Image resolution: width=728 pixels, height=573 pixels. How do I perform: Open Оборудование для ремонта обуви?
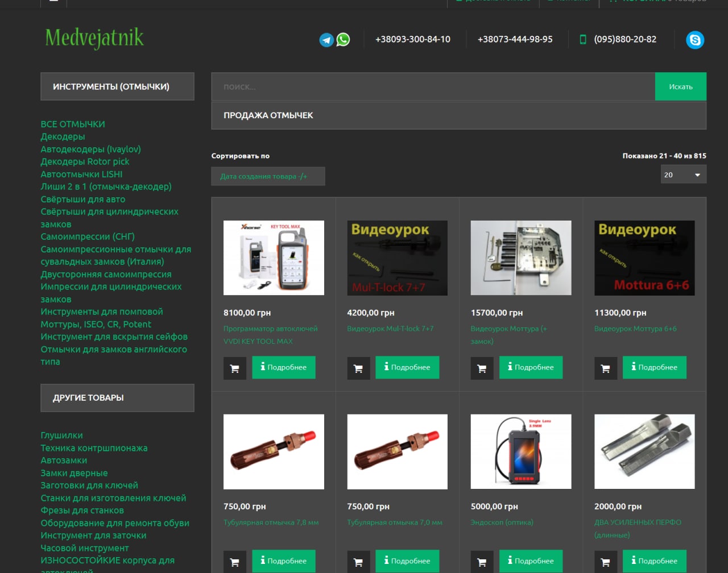pyautogui.click(x=115, y=523)
